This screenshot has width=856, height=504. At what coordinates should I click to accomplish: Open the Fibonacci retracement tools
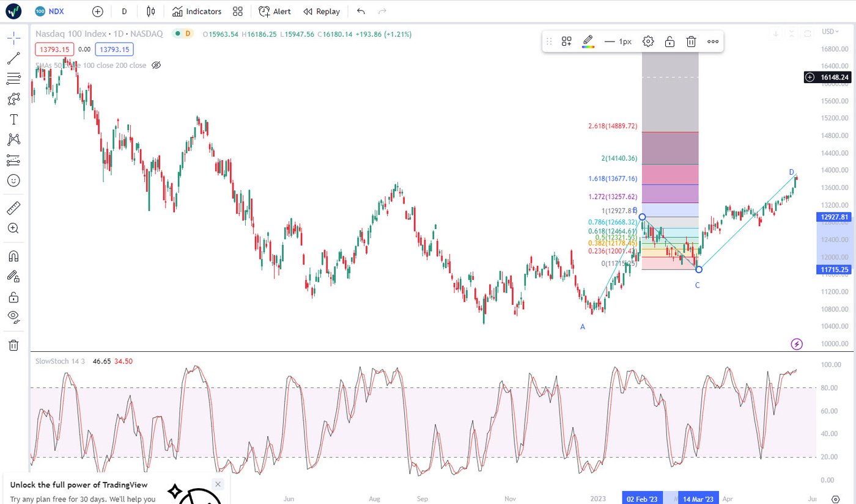click(13, 79)
